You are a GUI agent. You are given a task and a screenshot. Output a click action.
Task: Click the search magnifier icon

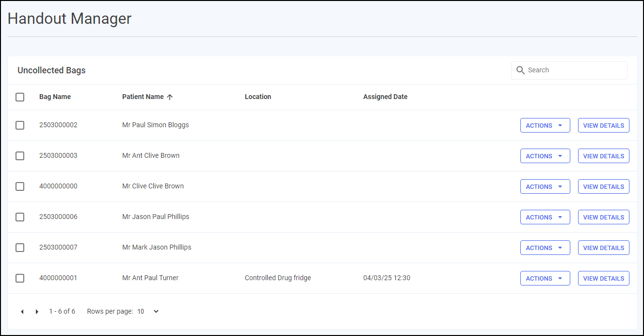520,70
